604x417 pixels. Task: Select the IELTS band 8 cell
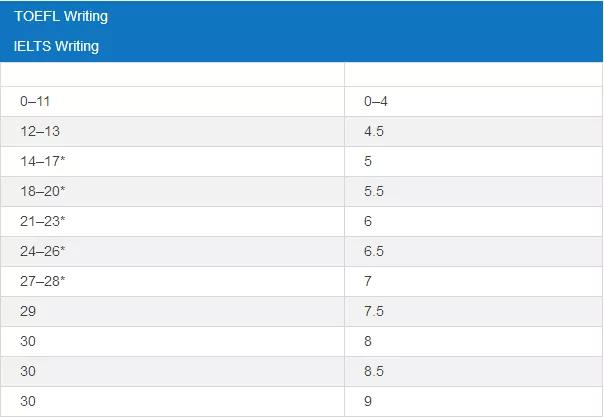(x=368, y=341)
